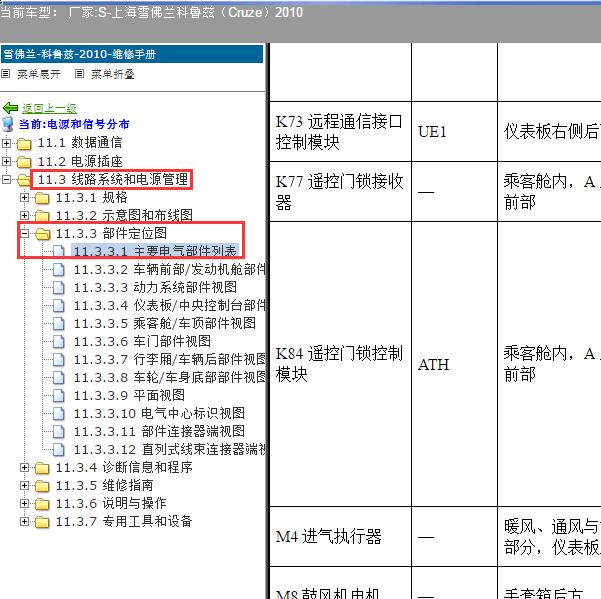Click the page icon of 11.3.3.8 车轮
This screenshot has width=601, height=599.
tap(59, 377)
